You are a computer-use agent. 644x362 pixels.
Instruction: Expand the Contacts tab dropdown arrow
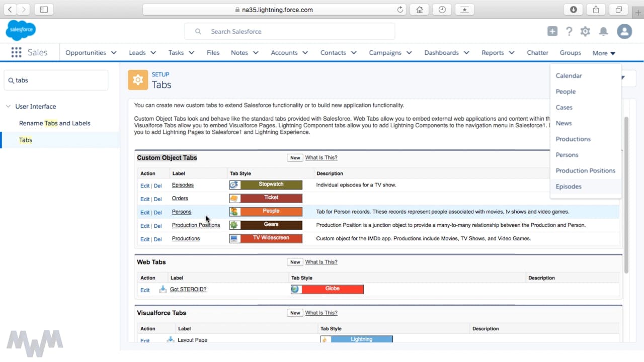[354, 53]
